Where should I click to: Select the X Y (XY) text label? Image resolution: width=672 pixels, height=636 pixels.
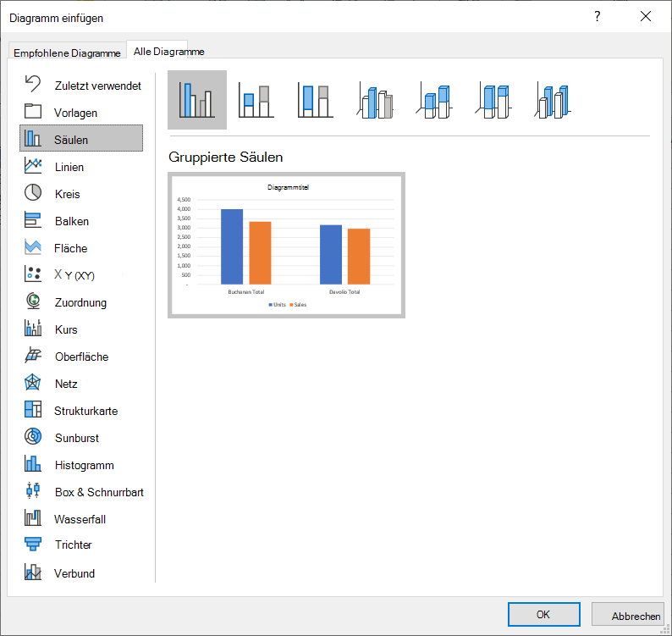pyautogui.click(x=74, y=275)
